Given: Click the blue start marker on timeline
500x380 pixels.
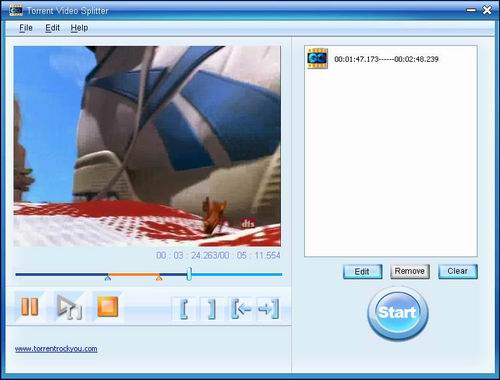Looking at the screenshot, I should [x=107, y=277].
